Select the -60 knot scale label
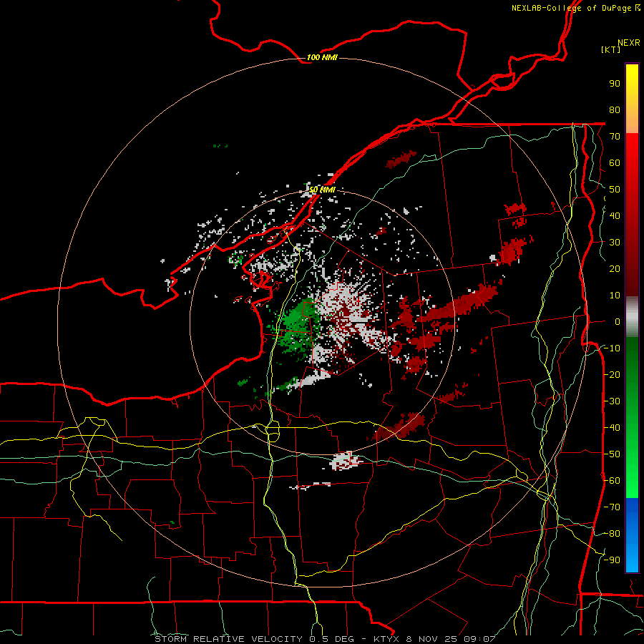This screenshot has height=644, width=644. (x=612, y=481)
